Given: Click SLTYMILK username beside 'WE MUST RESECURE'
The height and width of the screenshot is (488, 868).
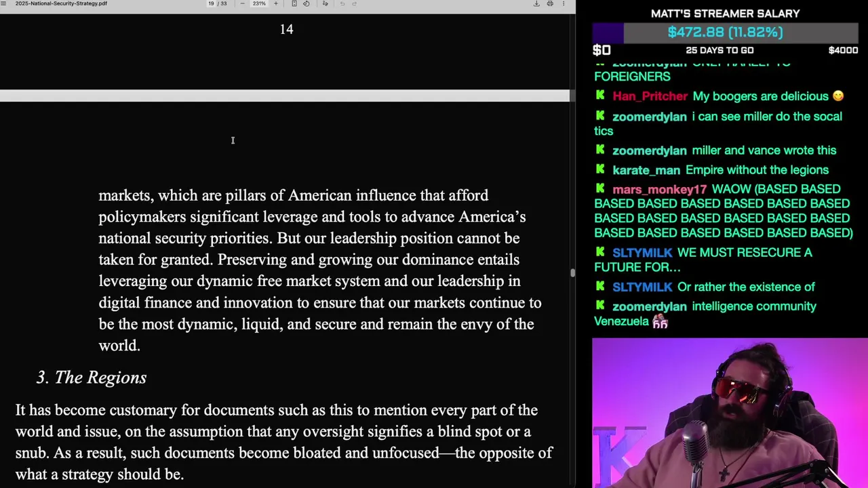Looking at the screenshot, I should point(642,252).
